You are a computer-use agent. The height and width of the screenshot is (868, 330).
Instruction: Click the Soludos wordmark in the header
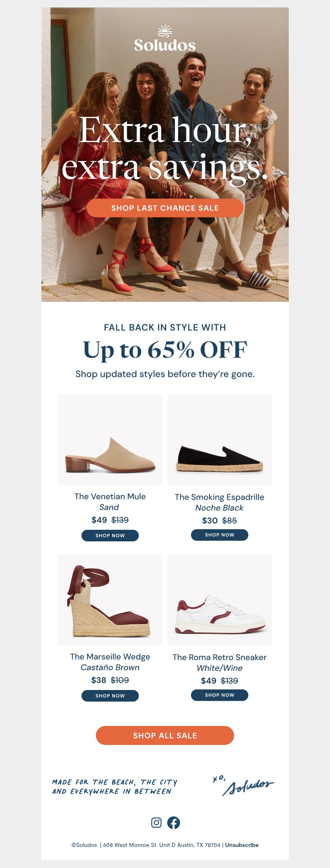(x=165, y=45)
